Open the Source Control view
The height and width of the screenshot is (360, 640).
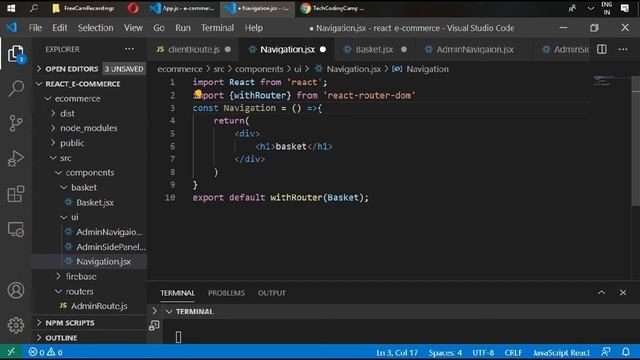[x=16, y=123]
